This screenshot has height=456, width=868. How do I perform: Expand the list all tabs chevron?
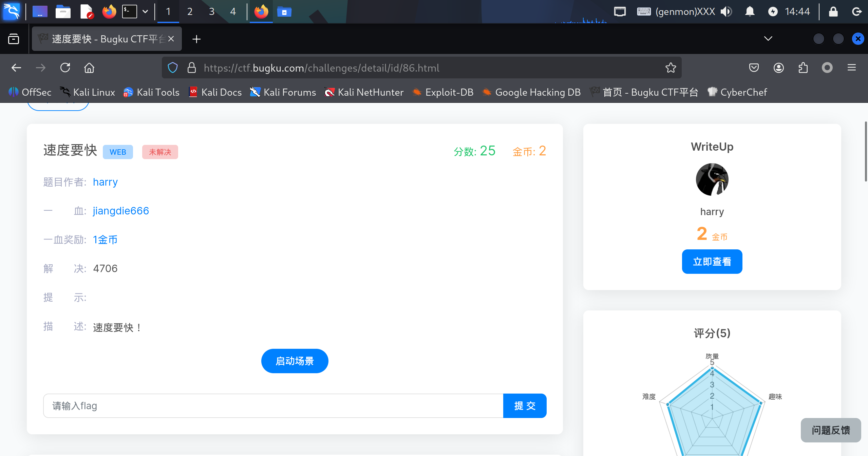[768, 39]
